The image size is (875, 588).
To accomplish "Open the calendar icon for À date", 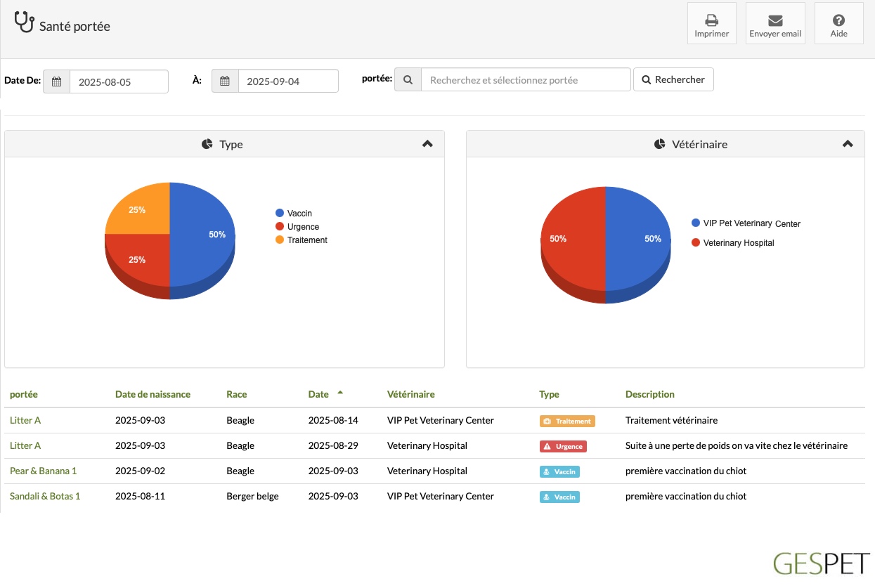I will click(225, 81).
